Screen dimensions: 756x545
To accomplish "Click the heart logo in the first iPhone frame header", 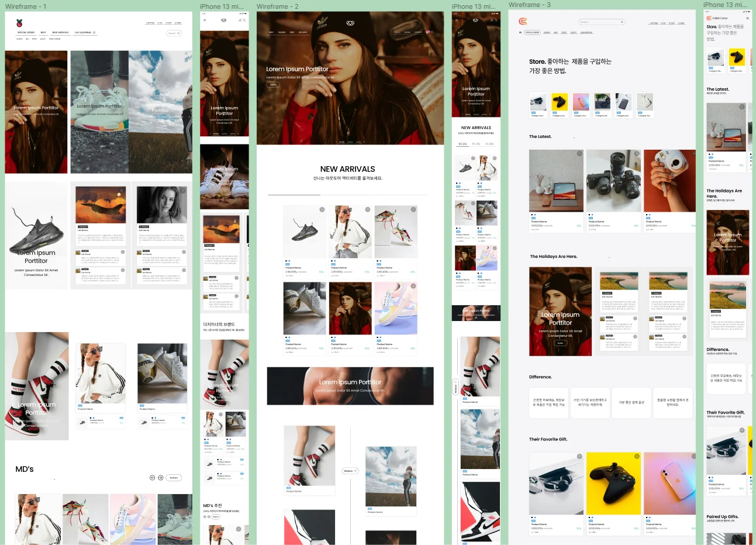I will [223, 20].
